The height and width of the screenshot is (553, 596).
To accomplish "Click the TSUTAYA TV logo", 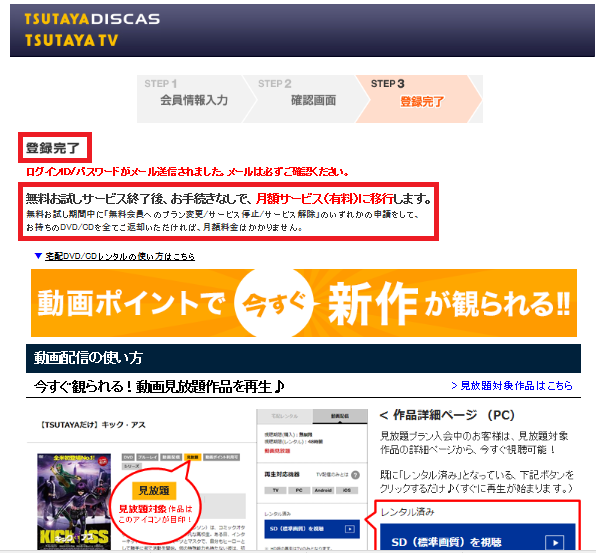I will click(71, 40).
